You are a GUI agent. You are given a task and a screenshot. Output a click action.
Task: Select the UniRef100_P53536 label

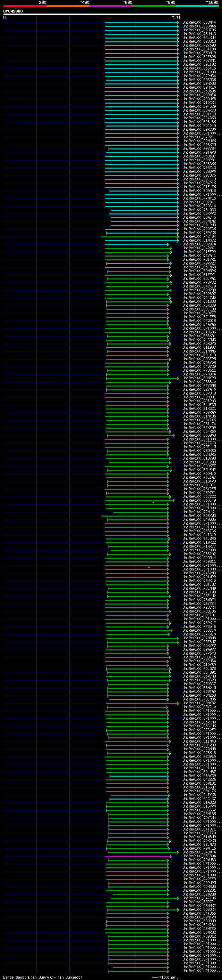(x=199, y=80)
